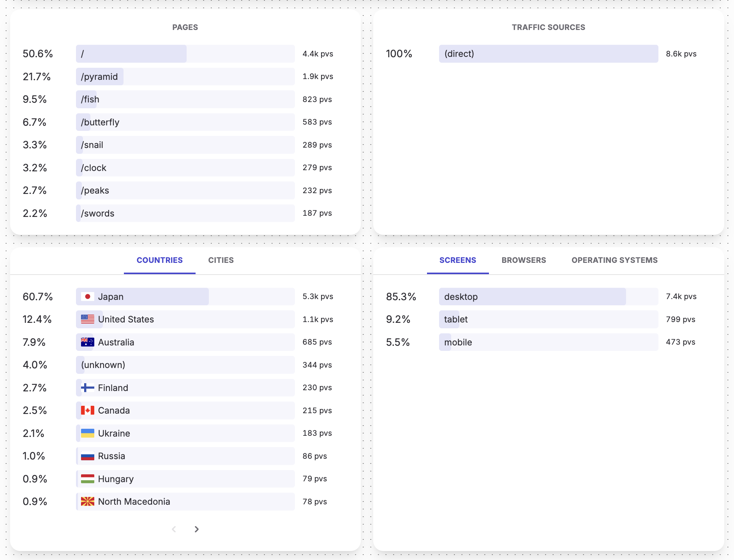Open the /peaks page row

coord(185,190)
